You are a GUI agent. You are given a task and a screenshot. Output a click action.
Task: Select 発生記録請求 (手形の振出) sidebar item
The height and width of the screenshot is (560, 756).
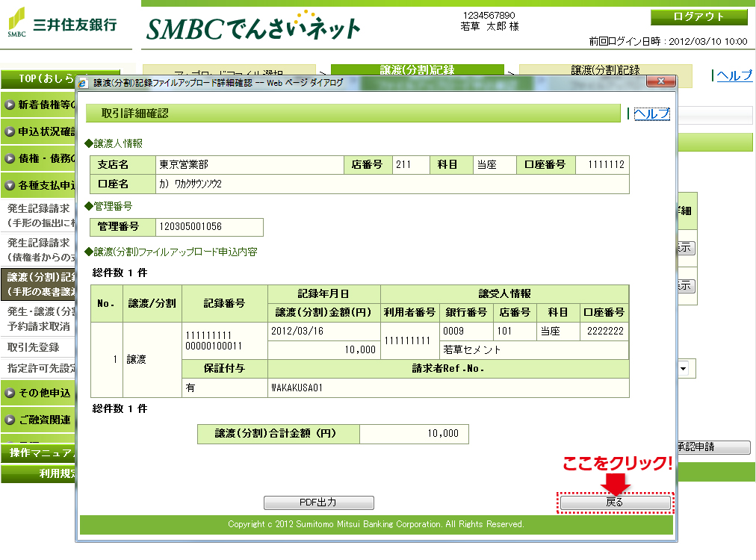click(39, 216)
